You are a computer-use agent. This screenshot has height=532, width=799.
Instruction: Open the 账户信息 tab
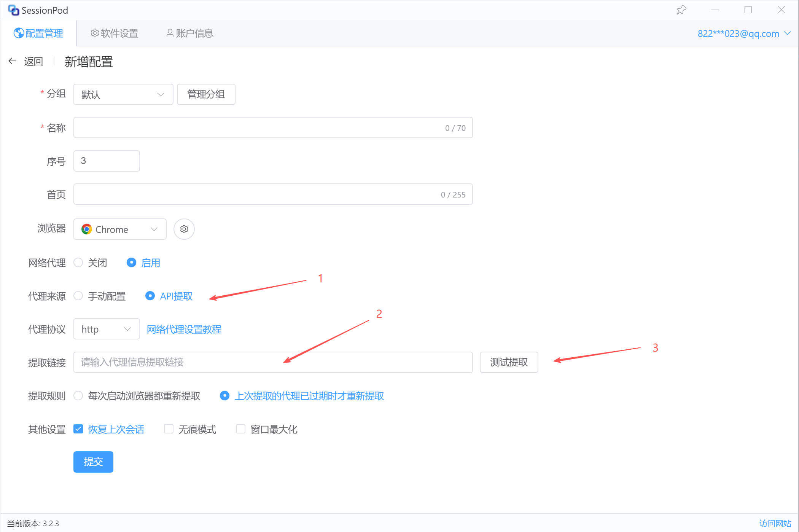coord(190,33)
